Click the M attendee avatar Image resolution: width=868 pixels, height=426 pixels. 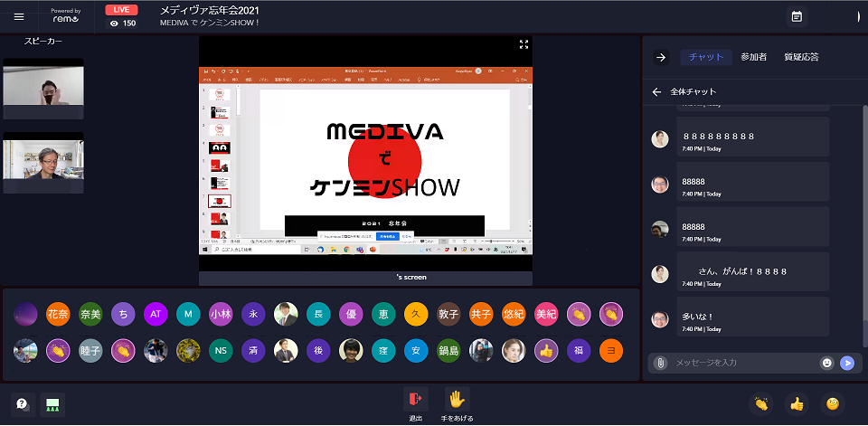(188, 314)
